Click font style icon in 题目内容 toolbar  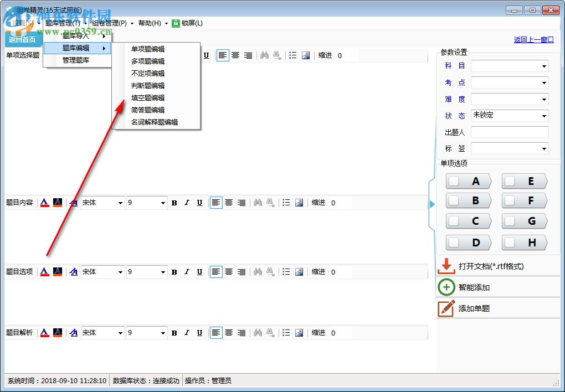pyautogui.click(x=74, y=203)
